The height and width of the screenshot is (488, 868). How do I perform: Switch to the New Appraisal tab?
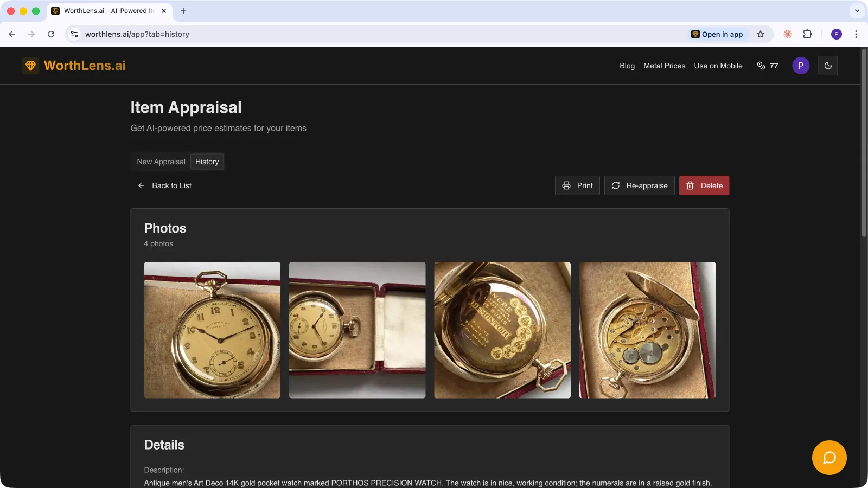pyautogui.click(x=161, y=162)
